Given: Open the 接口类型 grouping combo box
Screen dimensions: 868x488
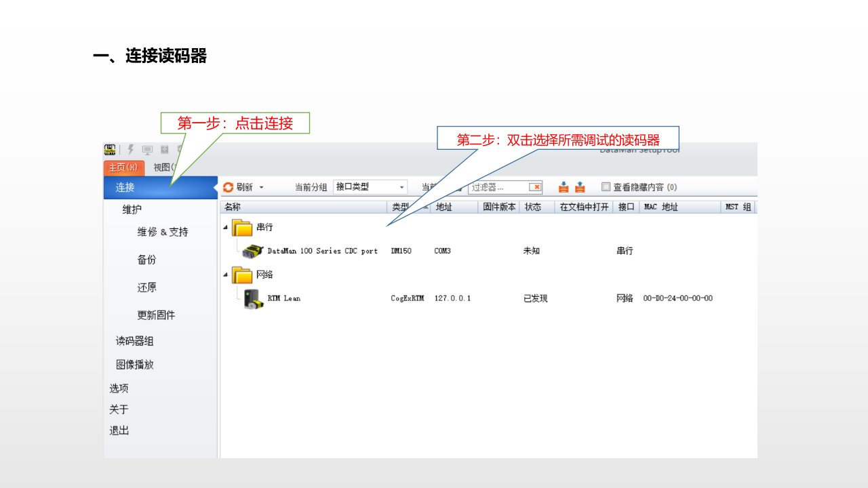Looking at the screenshot, I should [x=370, y=187].
